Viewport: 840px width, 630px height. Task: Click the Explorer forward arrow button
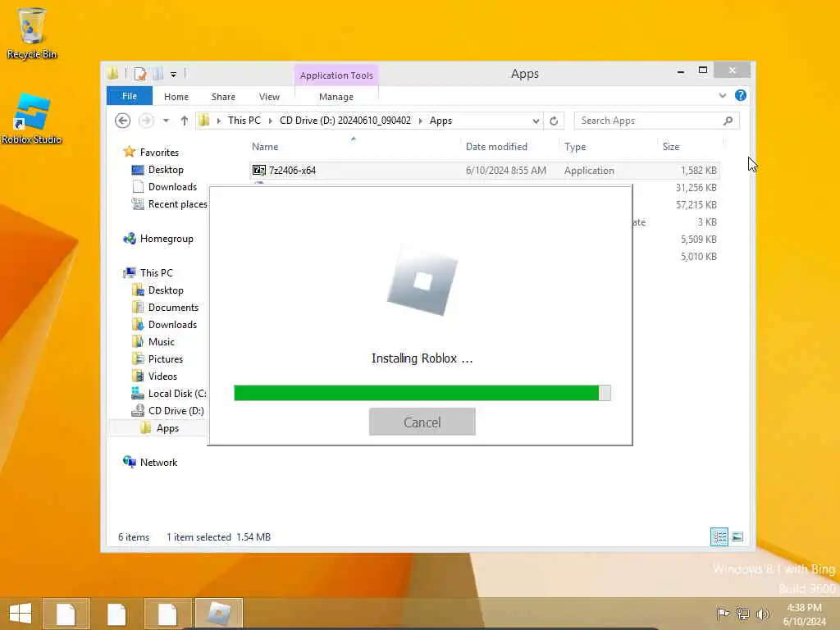tap(146, 121)
